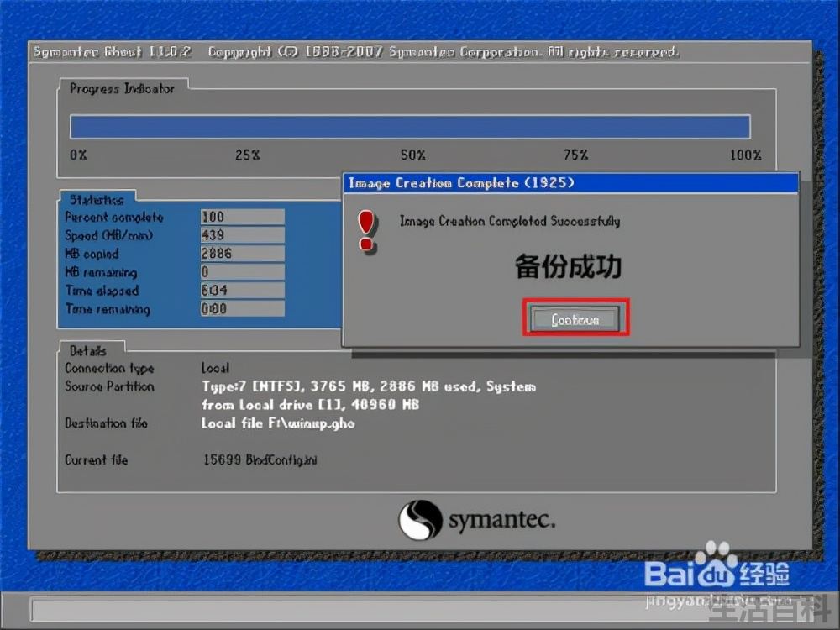Click the 'Progress Indicator' label
840x630 pixels.
122,88
